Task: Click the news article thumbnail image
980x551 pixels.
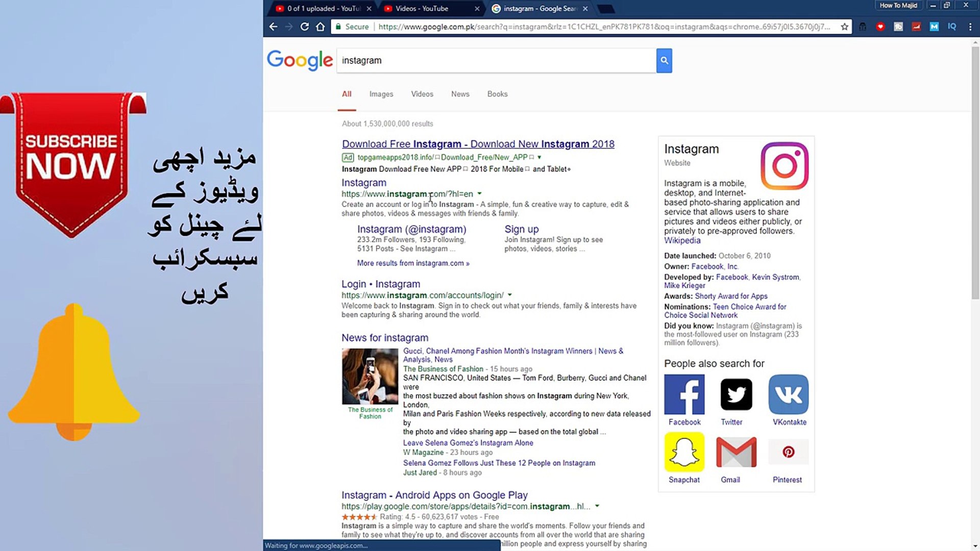Action: click(370, 376)
